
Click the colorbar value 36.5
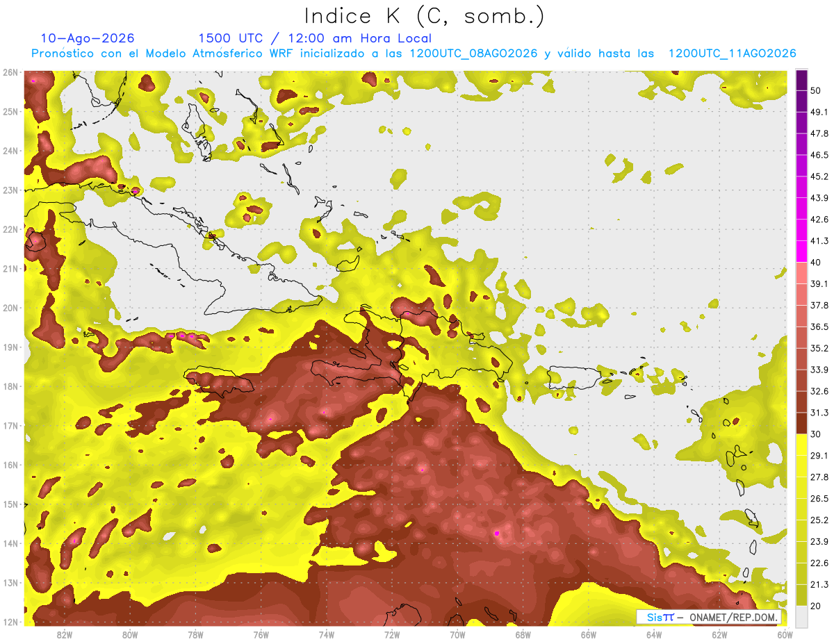click(x=819, y=327)
